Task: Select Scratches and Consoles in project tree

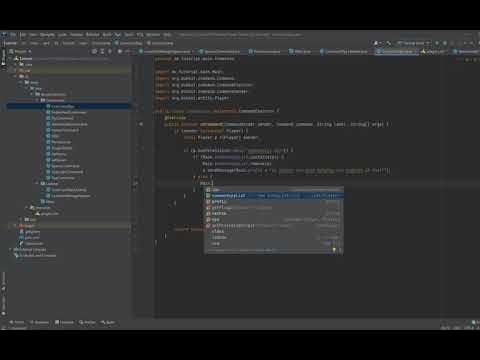Action: [x=35, y=255]
